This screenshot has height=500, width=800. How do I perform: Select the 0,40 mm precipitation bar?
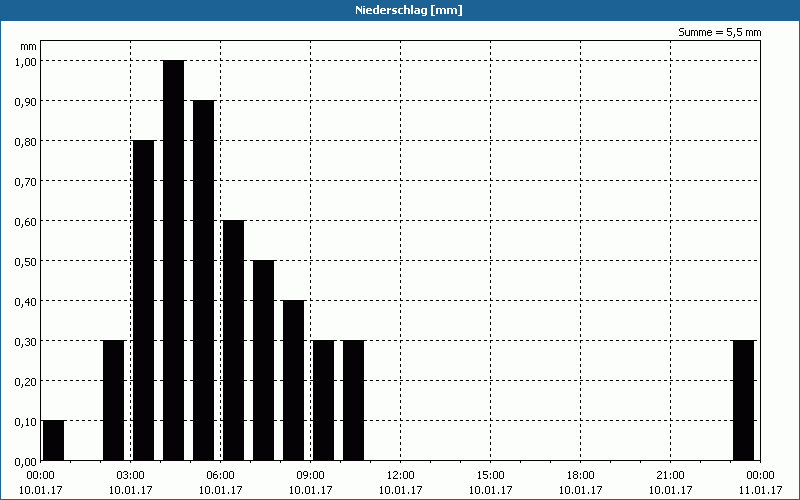coord(294,381)
